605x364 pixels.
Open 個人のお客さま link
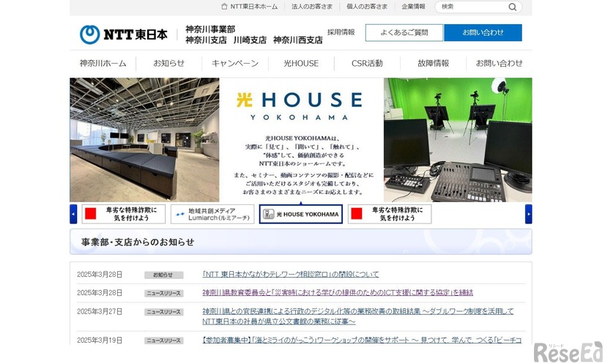point(367,7)
